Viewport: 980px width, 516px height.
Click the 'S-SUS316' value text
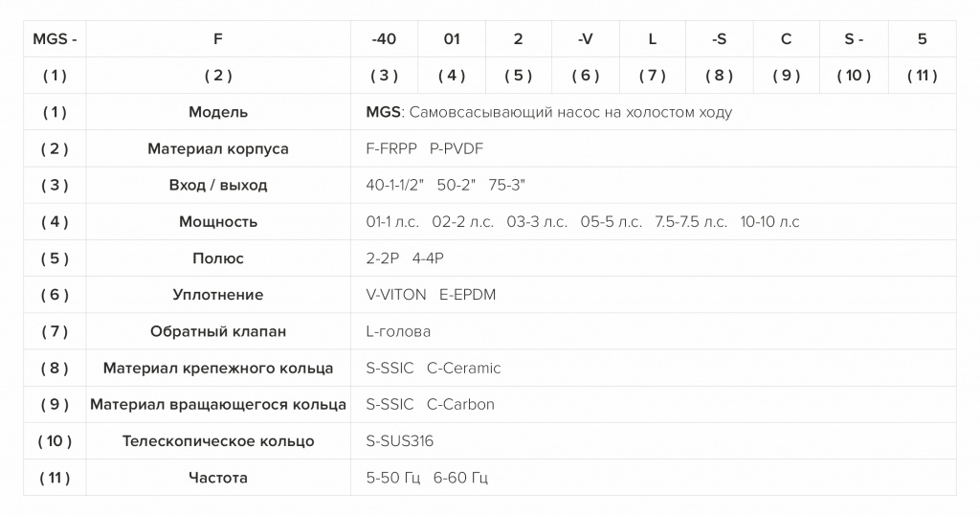pos(399,441)
